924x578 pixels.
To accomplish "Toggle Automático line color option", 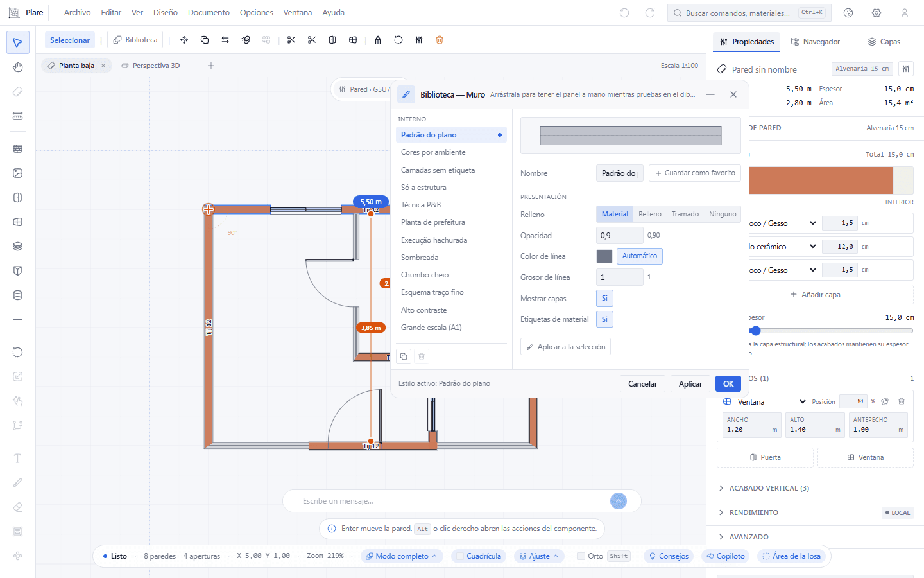I will tap(640, 256).
